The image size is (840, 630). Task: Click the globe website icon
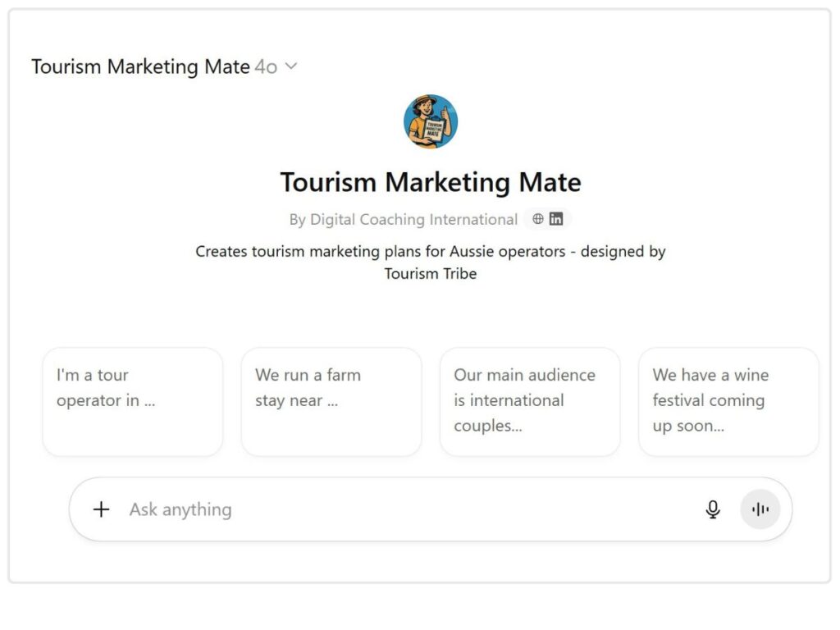[538, 219]
